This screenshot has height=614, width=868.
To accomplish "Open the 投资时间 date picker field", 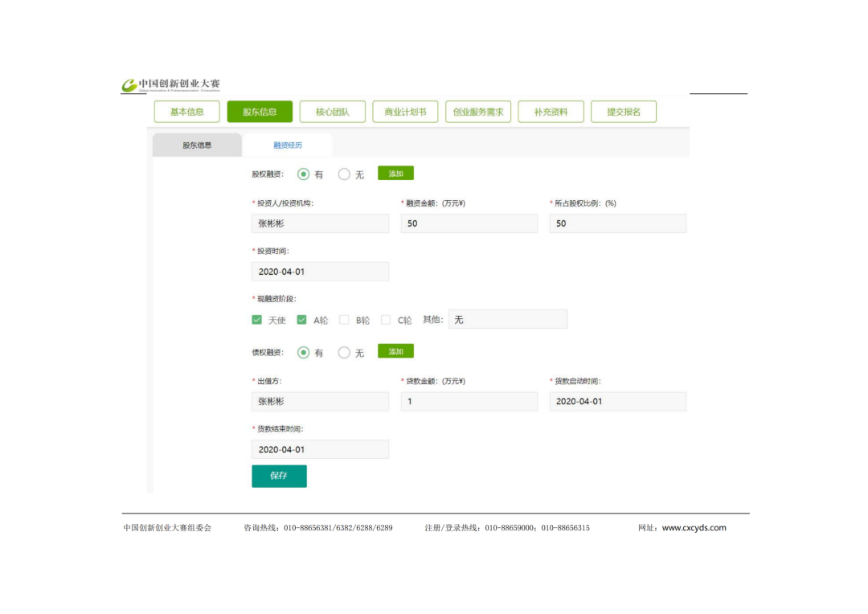I will [x=320, y=272].
